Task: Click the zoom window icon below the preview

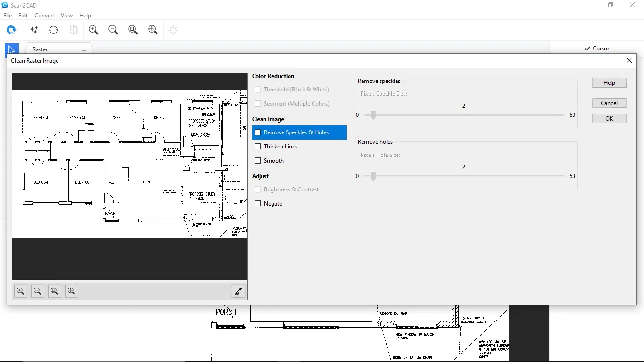Action: [55, 291]
